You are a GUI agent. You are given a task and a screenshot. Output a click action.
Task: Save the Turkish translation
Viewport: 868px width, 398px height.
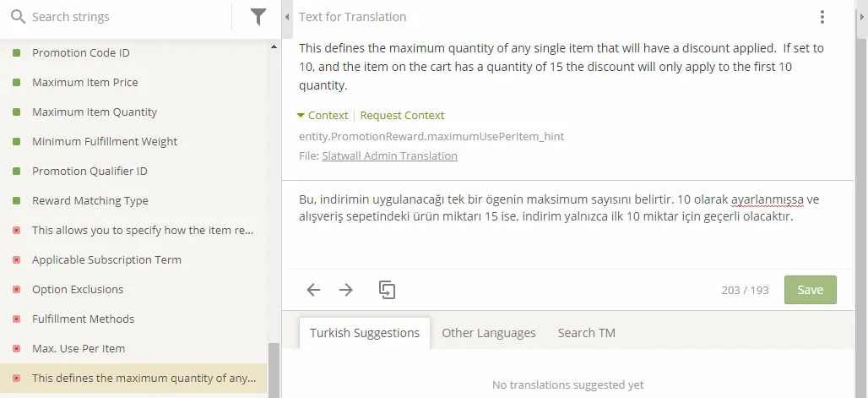[811, 290]
